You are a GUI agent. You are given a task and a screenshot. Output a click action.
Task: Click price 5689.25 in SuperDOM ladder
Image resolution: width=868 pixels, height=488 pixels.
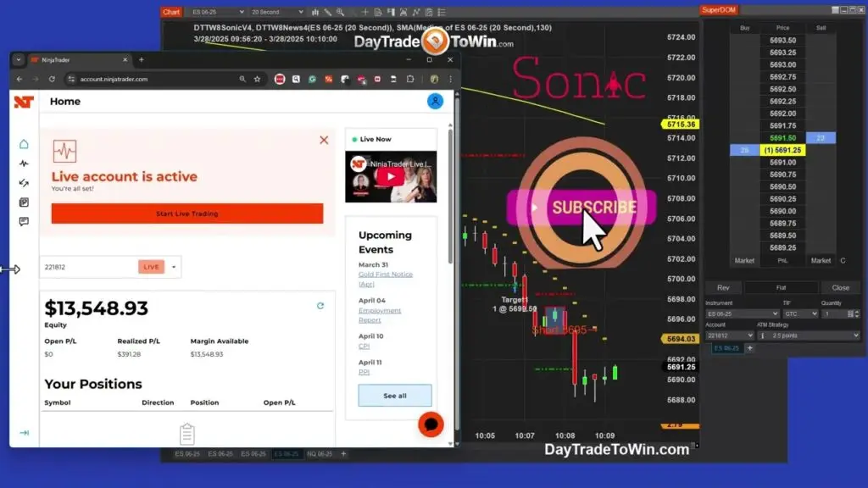[x=782, y=248]
